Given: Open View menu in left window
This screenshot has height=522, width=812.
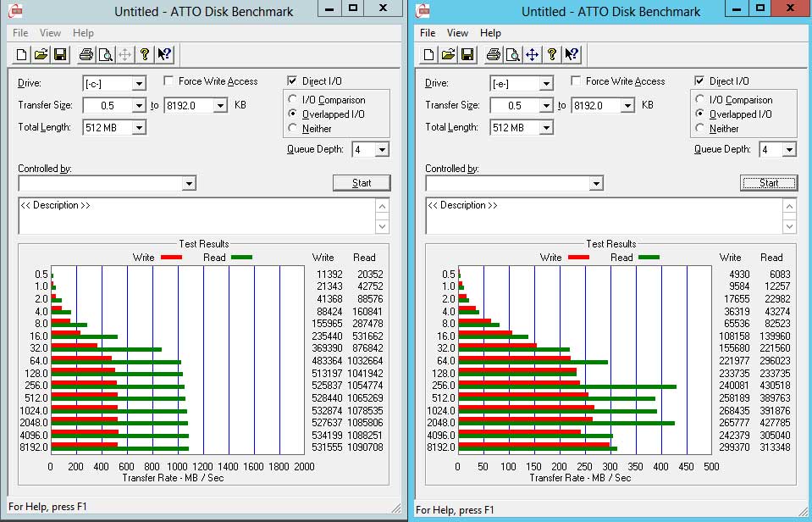Looking at the screenshot, I should (x=50, y=33).
